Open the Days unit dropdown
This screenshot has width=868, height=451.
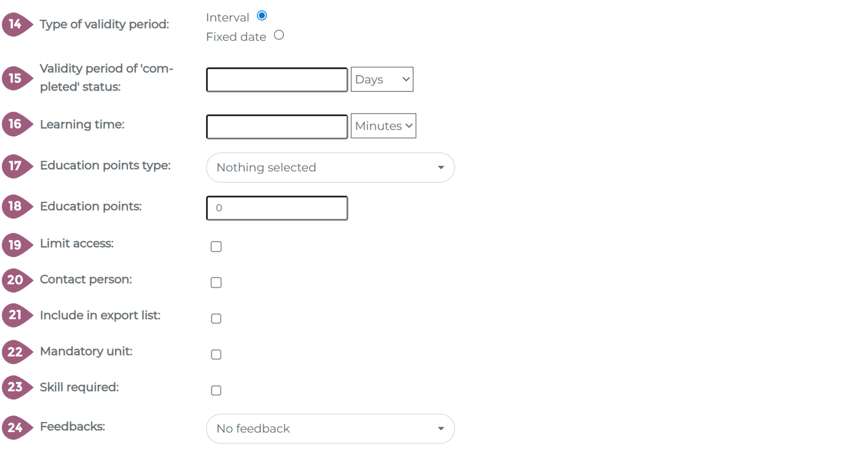point(382,79)
